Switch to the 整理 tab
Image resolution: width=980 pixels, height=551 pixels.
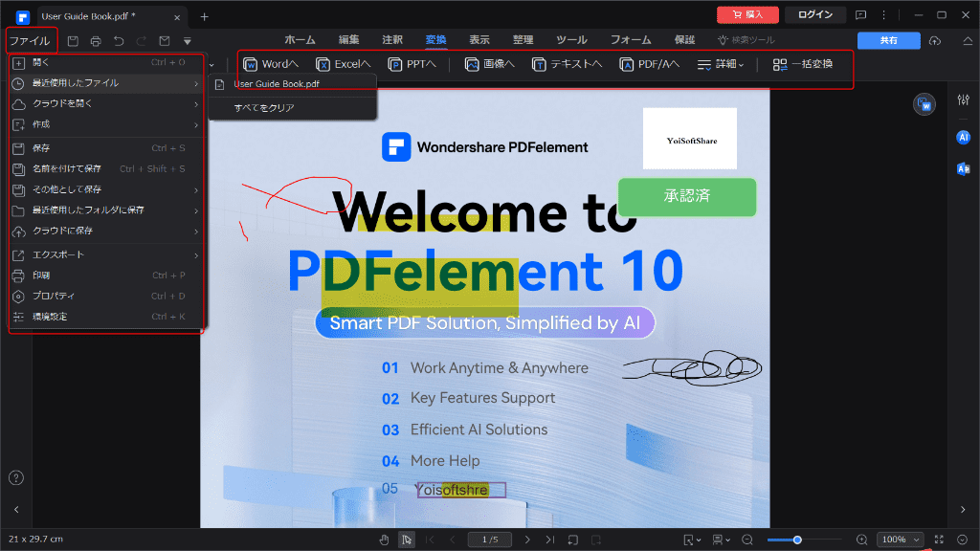point(523,40)
